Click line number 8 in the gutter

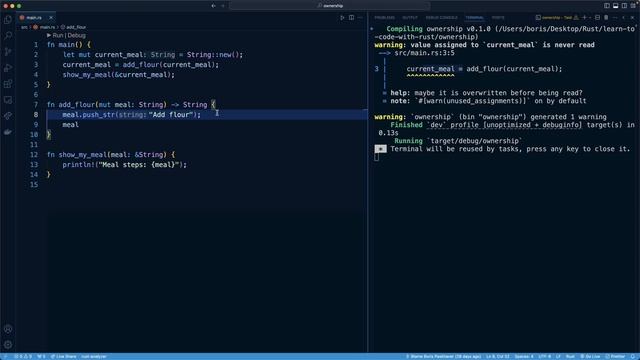[x=36, y=115]
